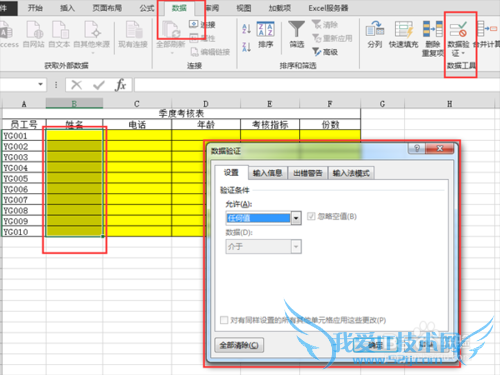Click the formula bar cancel X icon
Screen dimensions: 500x375
pyautogui.click(x=76, y=85)
